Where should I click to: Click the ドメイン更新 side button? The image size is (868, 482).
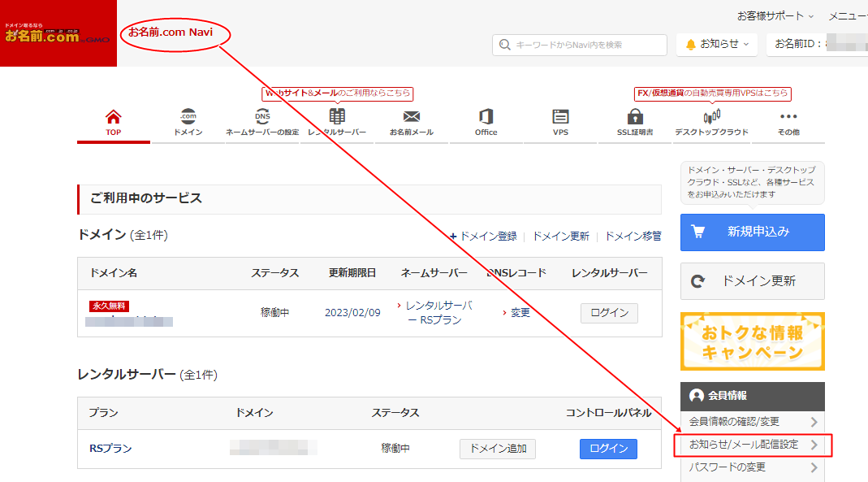753,281
